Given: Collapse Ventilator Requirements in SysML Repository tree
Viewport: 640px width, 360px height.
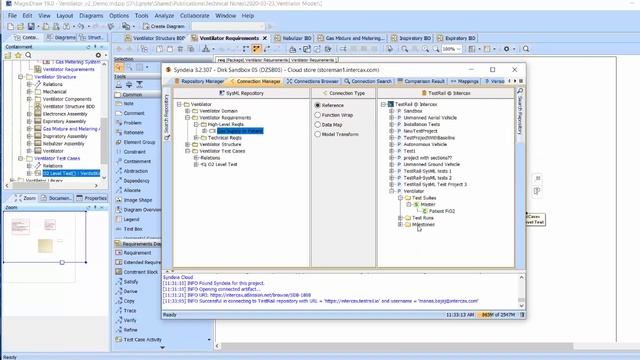Looking at the screenshot, I should [187, 118].
